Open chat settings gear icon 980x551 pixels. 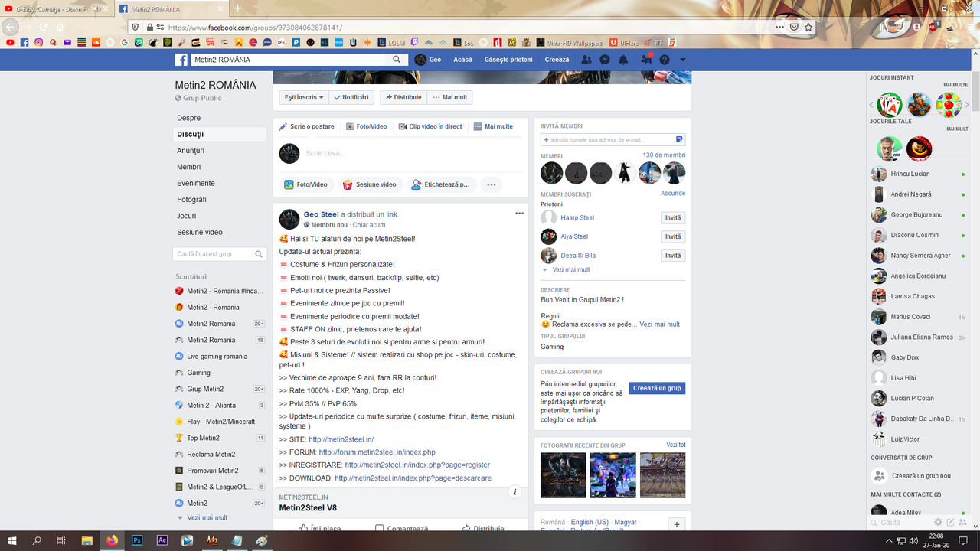click(x=939, y=522)
